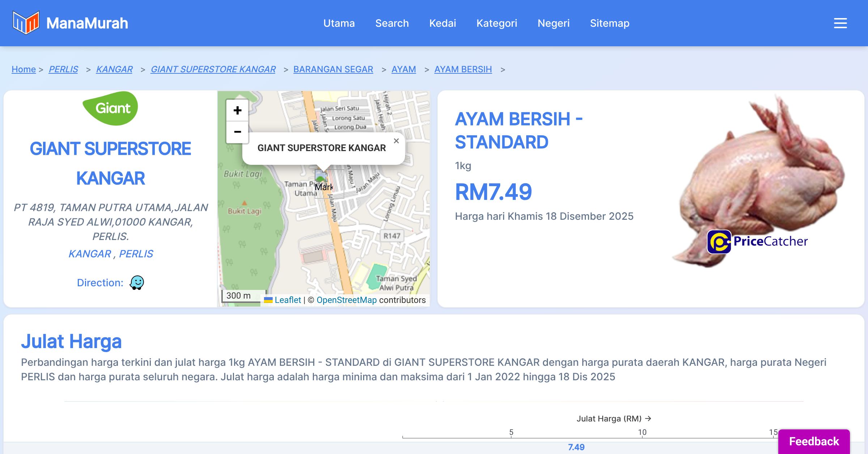Open the OpenStreetMap attribution link
Image resolution: width=868 pixels, height=454 pixels.
point(346,300)
